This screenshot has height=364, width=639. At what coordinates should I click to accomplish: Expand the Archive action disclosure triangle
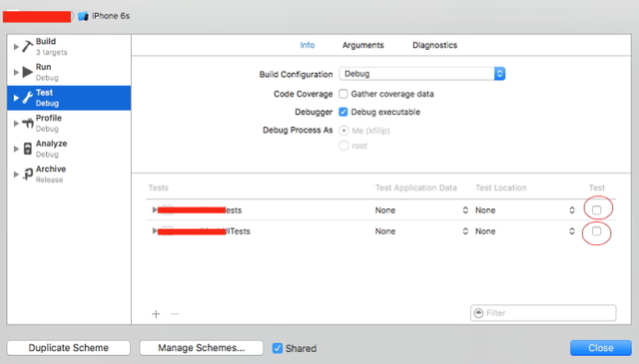pos(16,175)
